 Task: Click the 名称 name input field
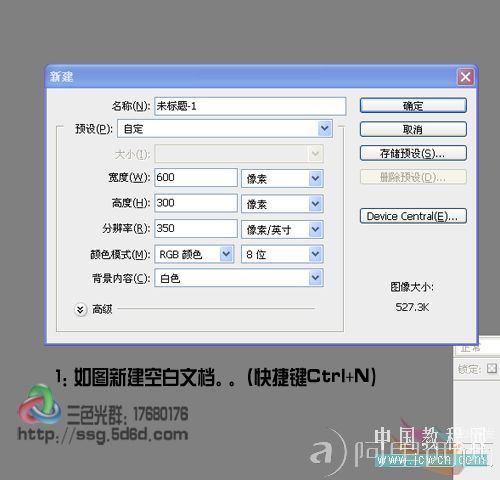click(x=250, y=106)
